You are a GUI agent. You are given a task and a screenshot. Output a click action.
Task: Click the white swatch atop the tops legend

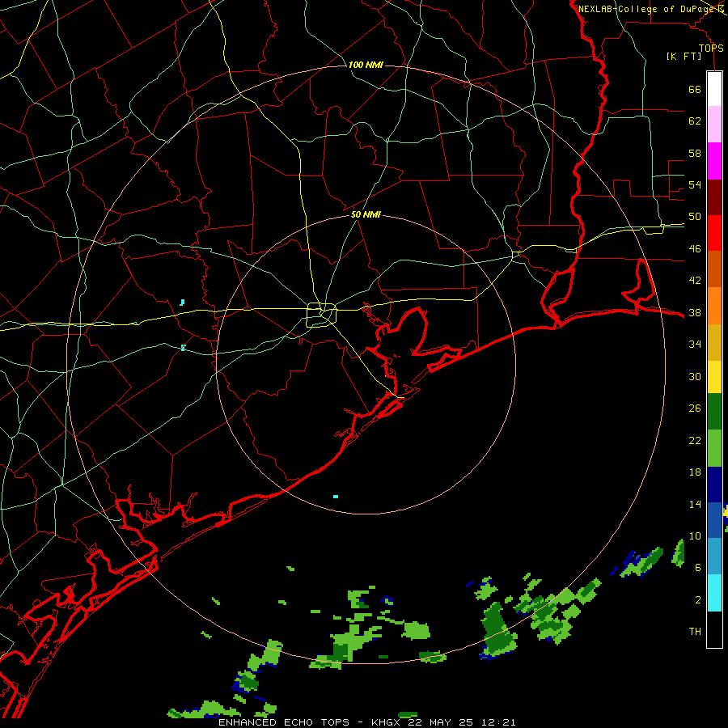[x=714, y=89]
